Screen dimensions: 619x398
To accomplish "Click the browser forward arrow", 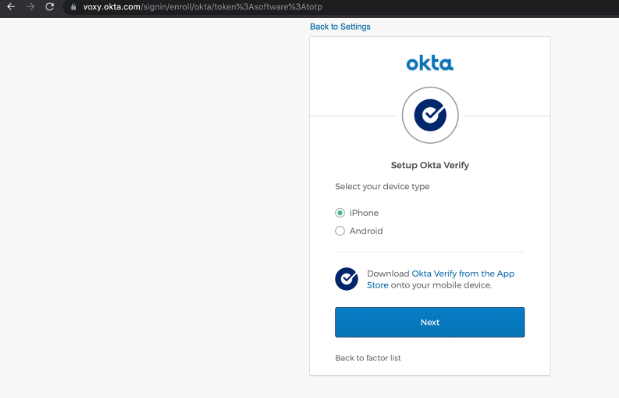I will click(x=30, y=7).
